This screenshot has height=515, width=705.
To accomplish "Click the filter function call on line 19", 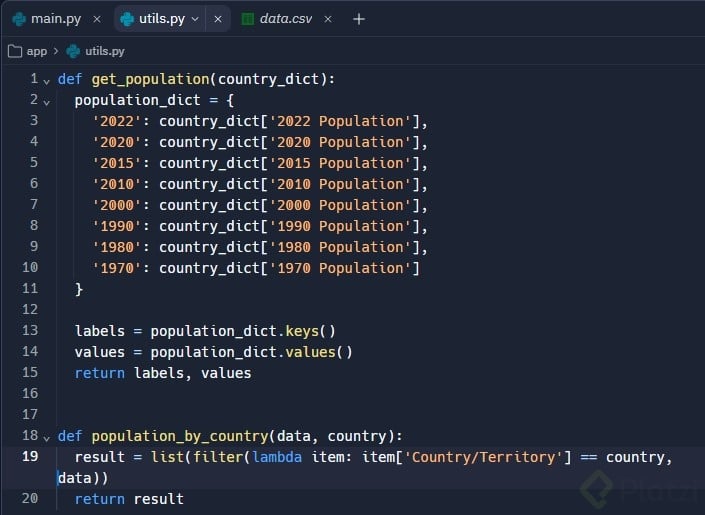I will point(218,457).
